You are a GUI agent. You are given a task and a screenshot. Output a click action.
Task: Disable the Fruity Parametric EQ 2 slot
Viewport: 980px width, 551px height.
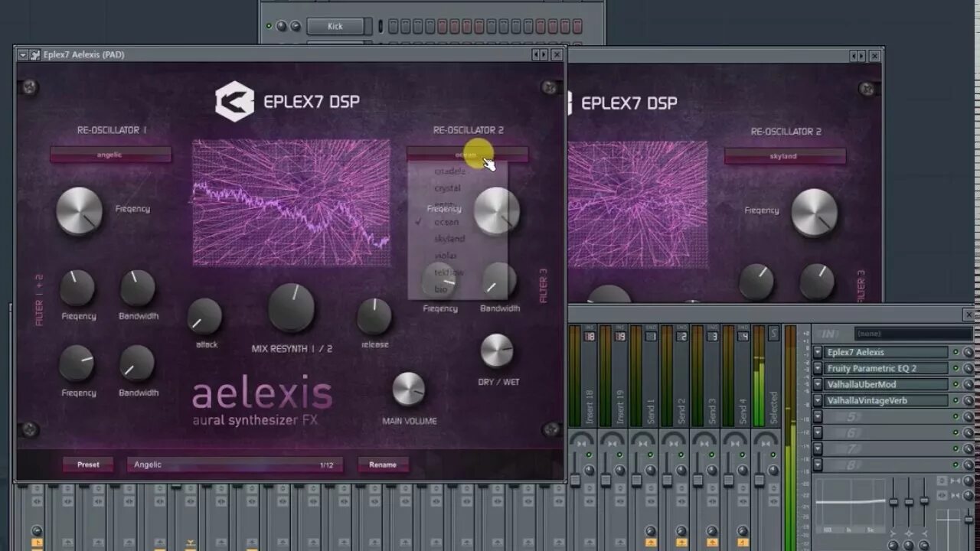pyautogui.click(x=955, y=369)
